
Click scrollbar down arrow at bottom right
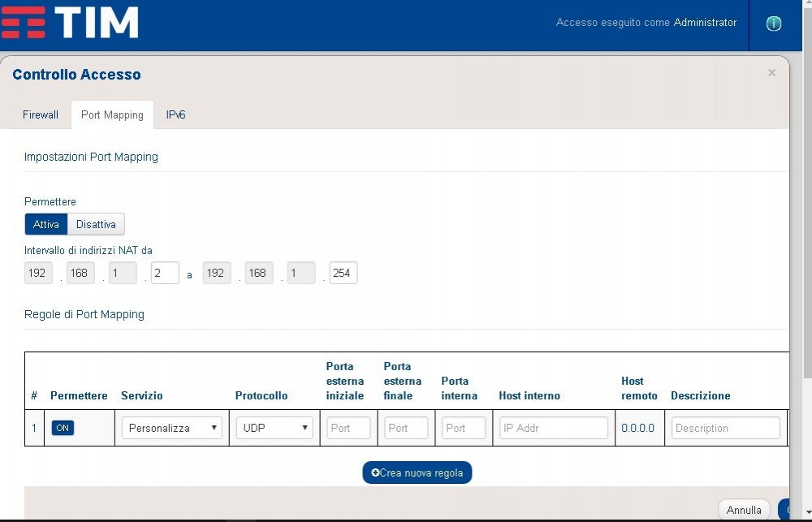[807, 512]
